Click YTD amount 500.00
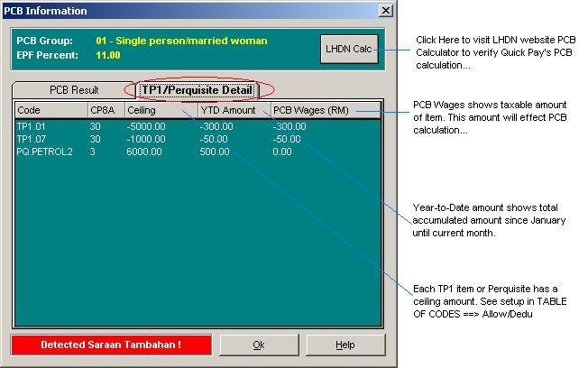Screen dimensions: 588x368 215,152
